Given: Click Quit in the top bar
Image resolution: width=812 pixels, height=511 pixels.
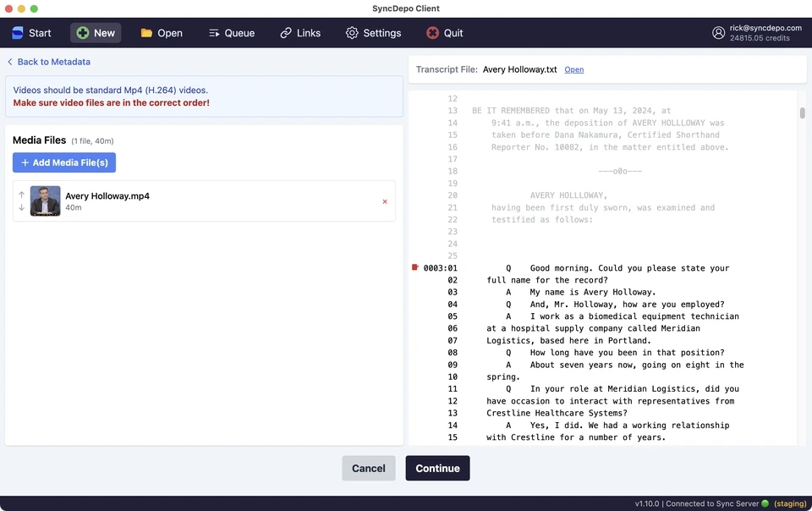Looking at the screenshot, I should pyautogui.click(x=444, y=33).
